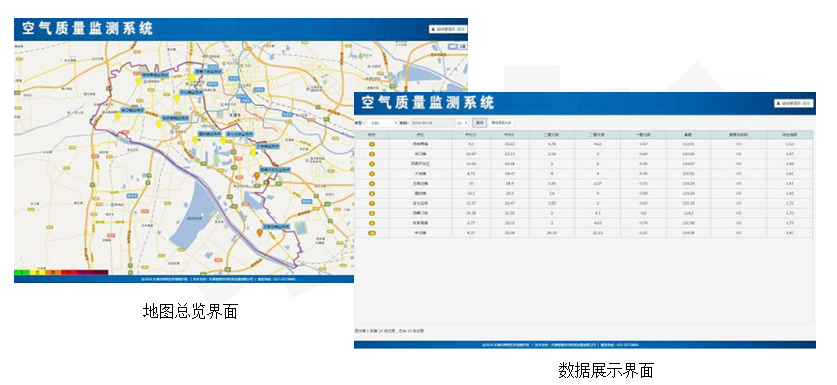The width and height of the screenshot is (837, 385).
Task: Click the wide rank badge in last table row
Action: tap(372, 233)
